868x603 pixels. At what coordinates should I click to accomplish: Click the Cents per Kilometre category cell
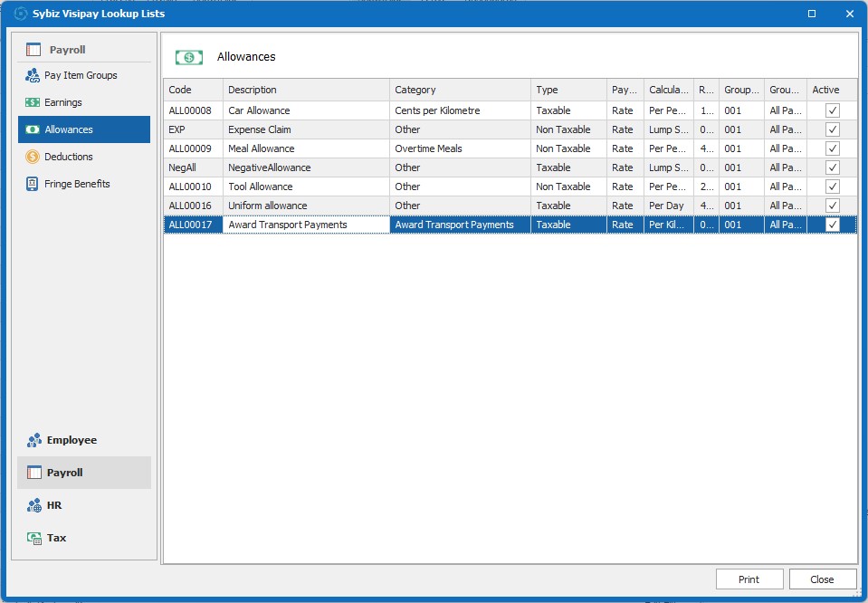460,110
